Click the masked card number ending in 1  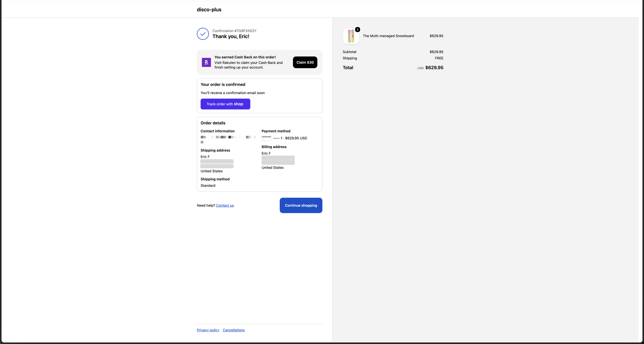278,138
